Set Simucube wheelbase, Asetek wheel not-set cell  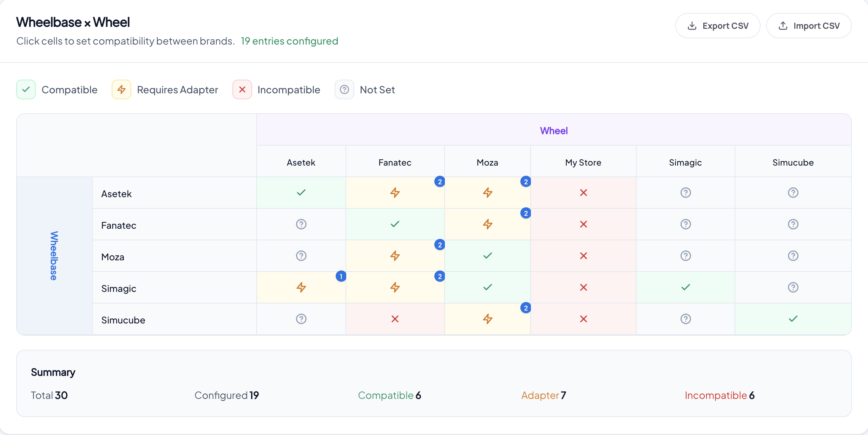[301, 319]
